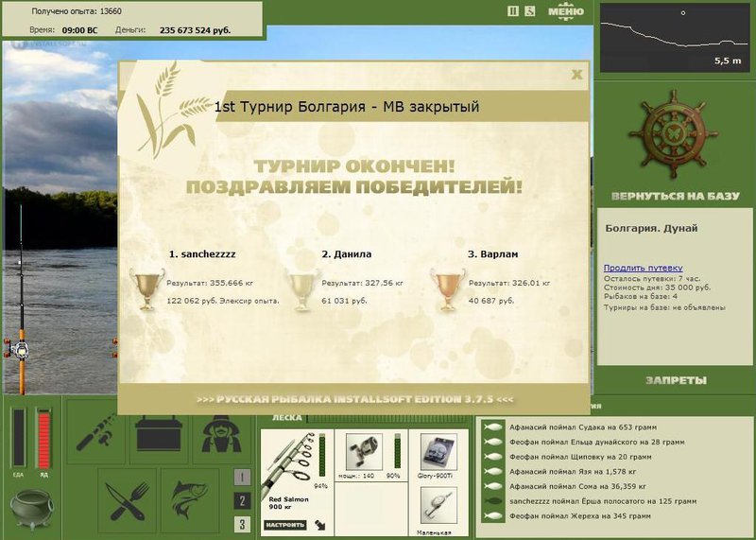
Task: Click the red ЯД level bar
Action: (43, 438)
